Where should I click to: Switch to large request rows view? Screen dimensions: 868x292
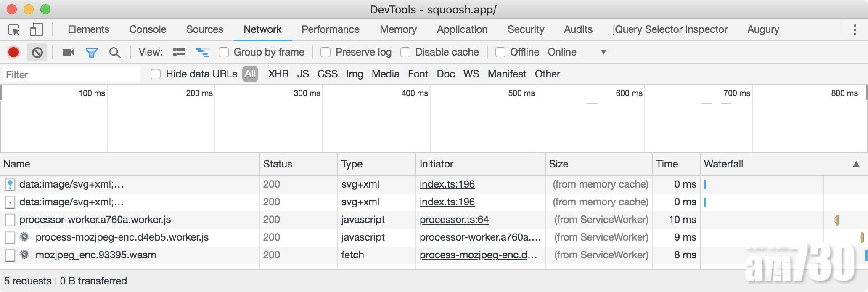[179, 52]
